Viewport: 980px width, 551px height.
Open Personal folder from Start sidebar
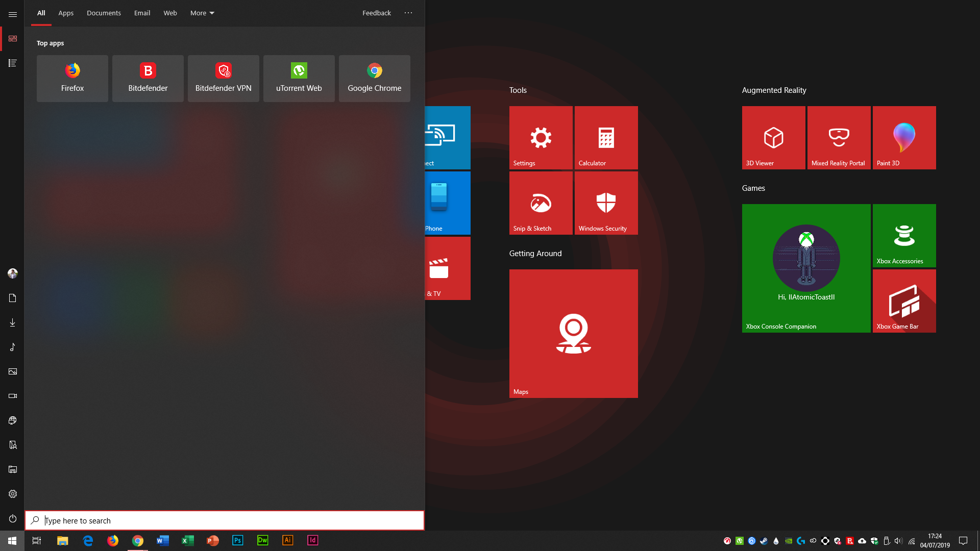coord(12,445)
